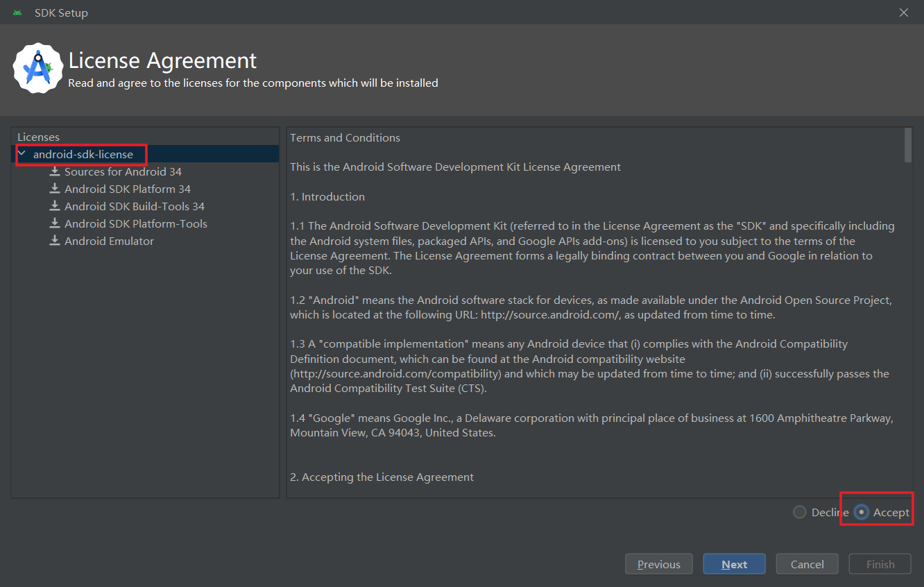The width and height of the screenshot is (924, 587).
Task: Click the Cancel button
Action: point(807,564)
